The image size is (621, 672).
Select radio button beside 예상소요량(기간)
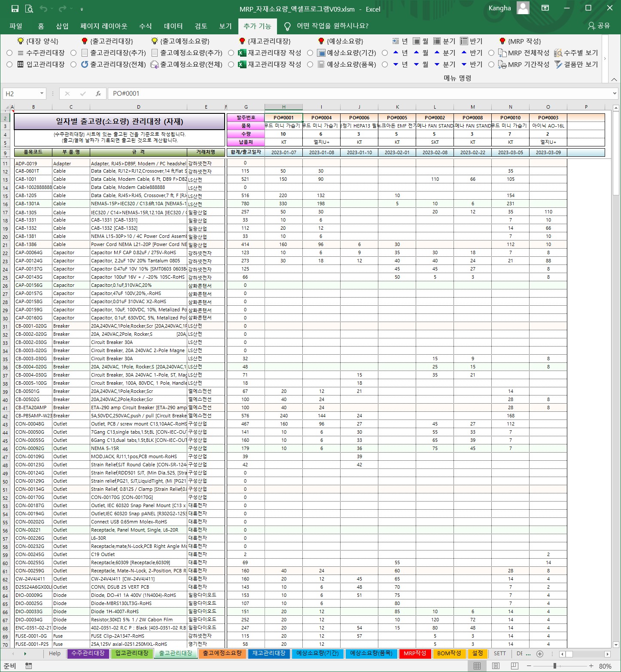tap(310, 53)
